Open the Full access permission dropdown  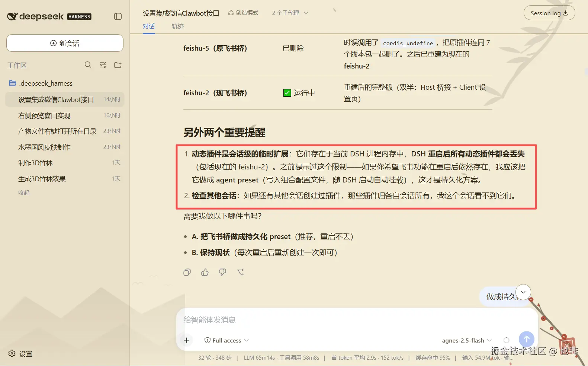pos(226,340)
